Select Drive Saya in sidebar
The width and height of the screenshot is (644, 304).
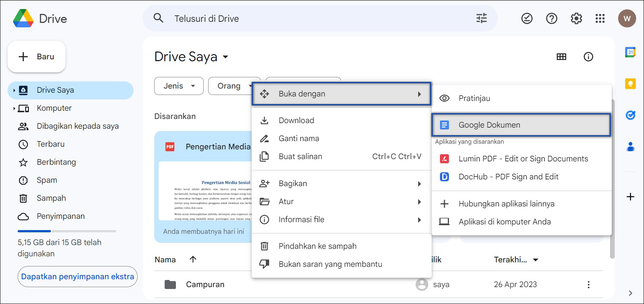click(71, 90)
